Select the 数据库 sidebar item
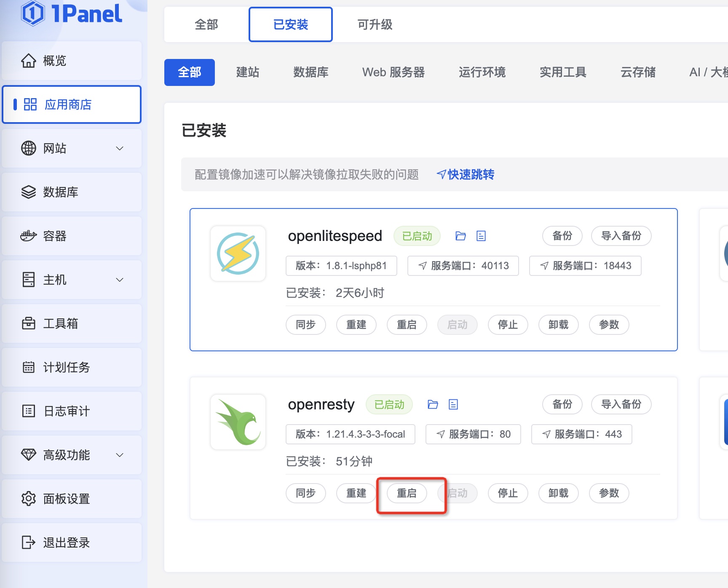Viewport: 728px width, 588px height. tap(61, 192)
